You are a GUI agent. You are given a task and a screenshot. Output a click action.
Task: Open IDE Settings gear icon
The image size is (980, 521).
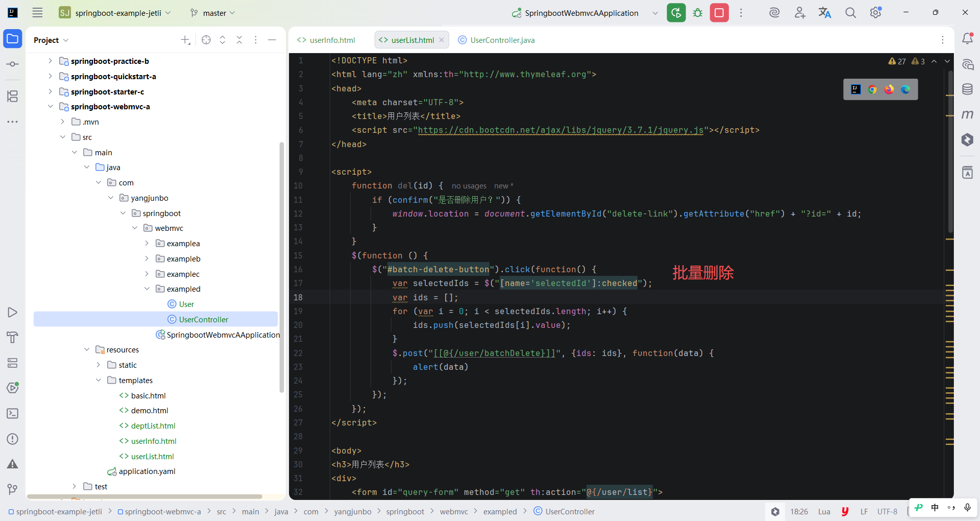coord(876,13)
